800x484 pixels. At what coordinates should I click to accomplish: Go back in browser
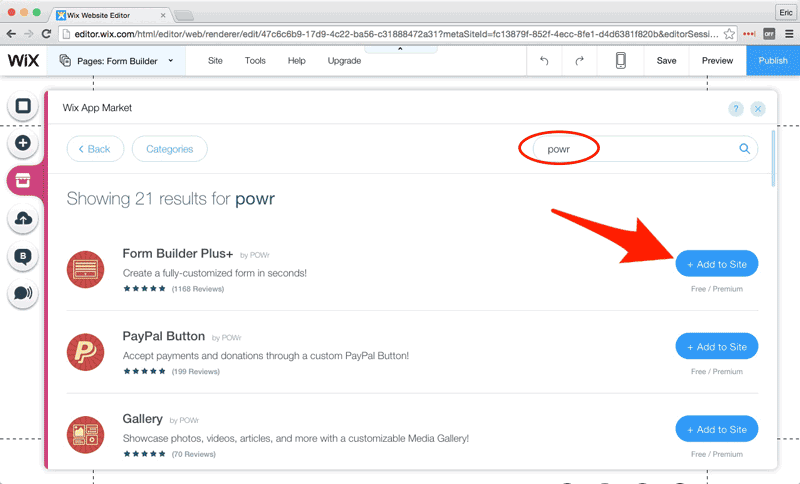coord(11,34)
